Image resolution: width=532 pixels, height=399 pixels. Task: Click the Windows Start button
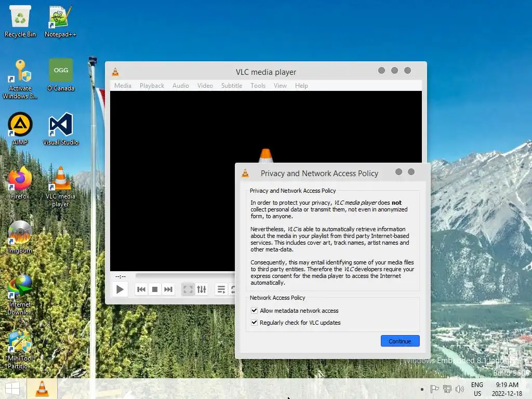12,389
